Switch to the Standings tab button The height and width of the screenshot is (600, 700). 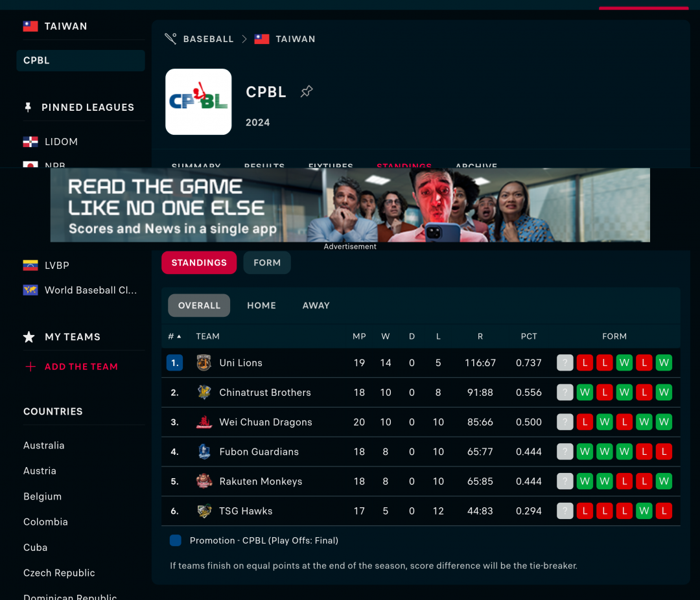pyautogui.click(x=199, y=262)
